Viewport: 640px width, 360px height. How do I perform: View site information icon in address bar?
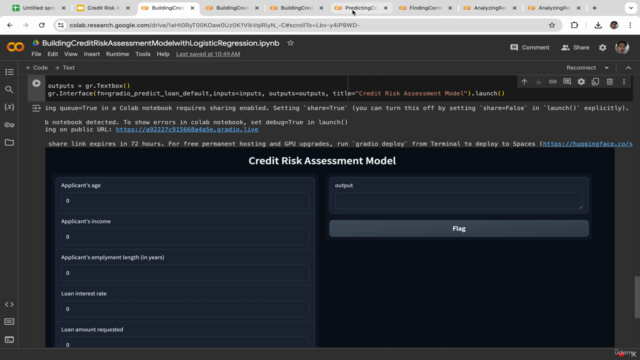(x=61, y=25)
